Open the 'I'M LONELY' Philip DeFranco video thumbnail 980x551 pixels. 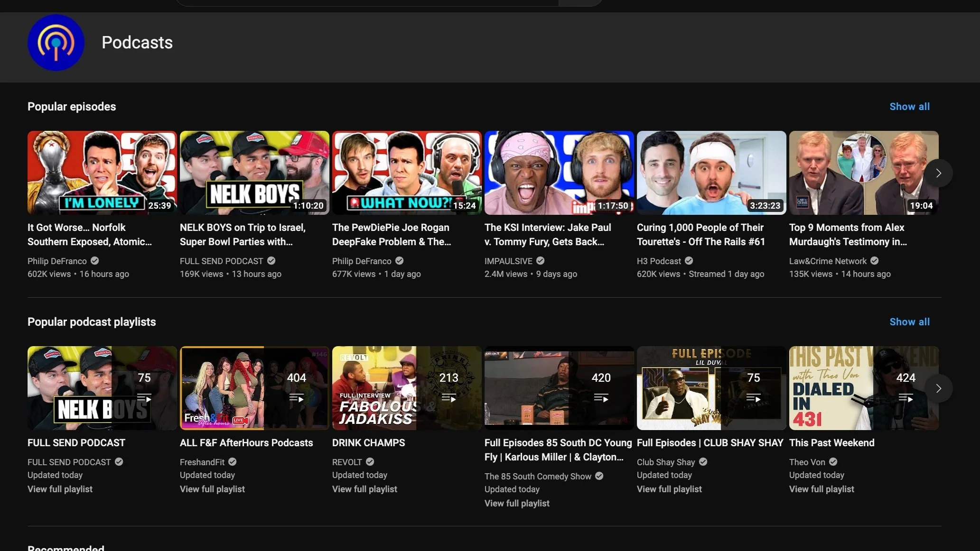point(102,173)
